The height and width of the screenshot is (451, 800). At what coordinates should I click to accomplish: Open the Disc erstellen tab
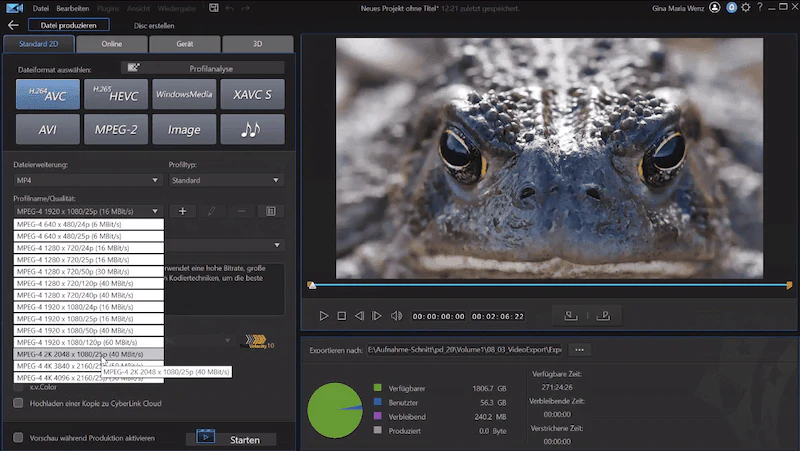tap(154, 26)
